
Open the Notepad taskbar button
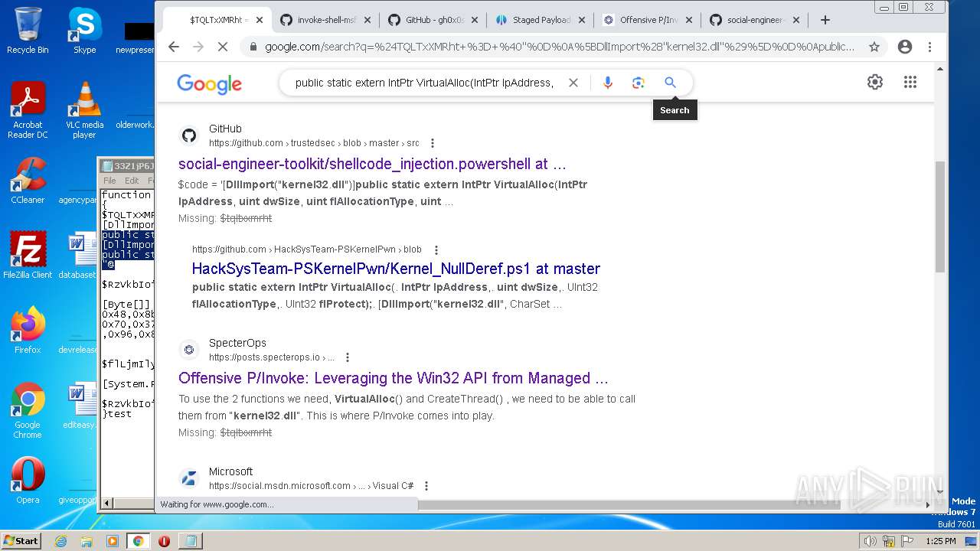[x=191, y=541]
